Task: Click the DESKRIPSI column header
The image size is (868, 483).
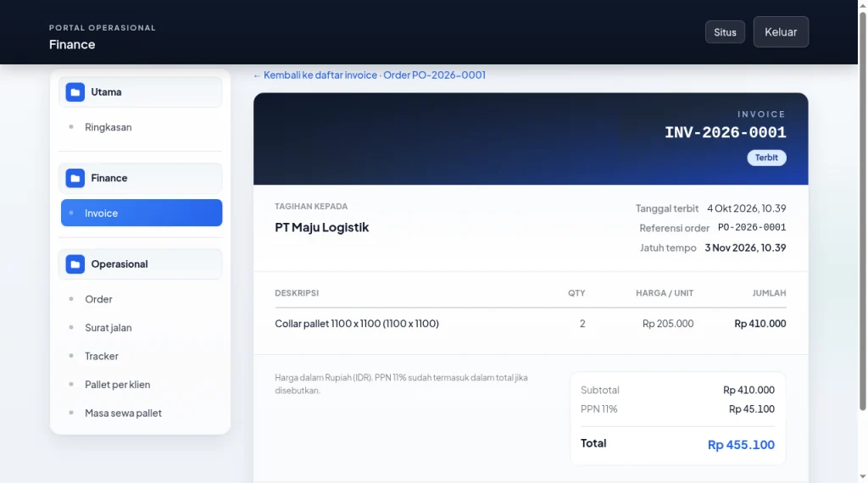Action: [x=297, y=293]
